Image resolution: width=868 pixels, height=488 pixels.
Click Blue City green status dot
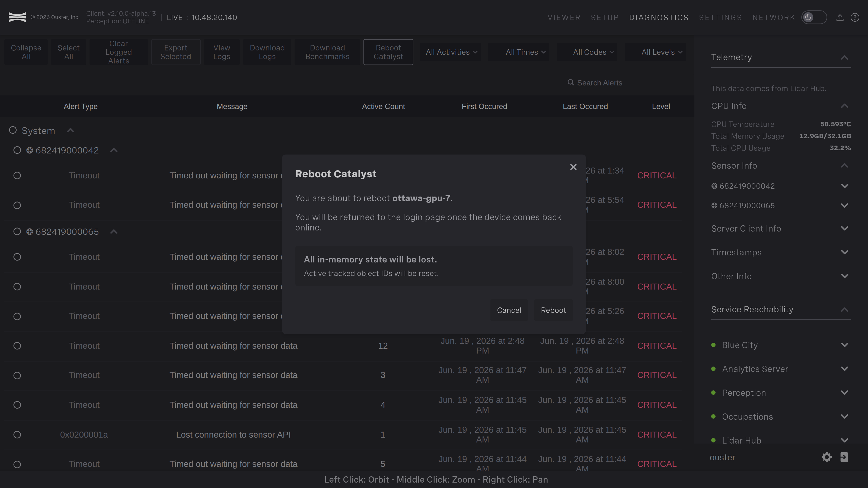click(713, 345)
